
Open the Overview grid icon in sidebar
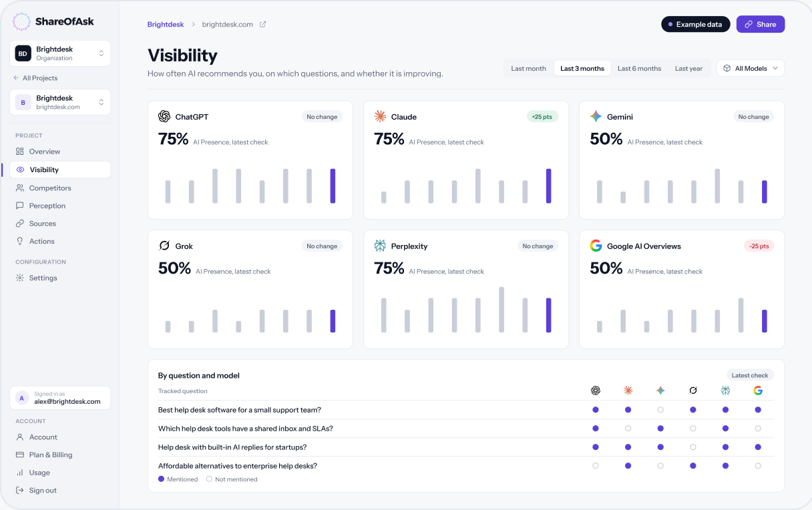pyautogui.click(x=20, y=152)
